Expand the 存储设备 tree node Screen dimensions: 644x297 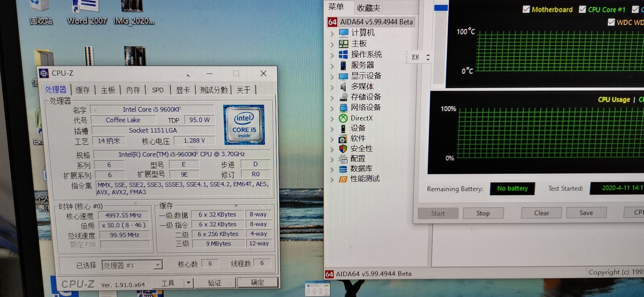pos(332,98)
